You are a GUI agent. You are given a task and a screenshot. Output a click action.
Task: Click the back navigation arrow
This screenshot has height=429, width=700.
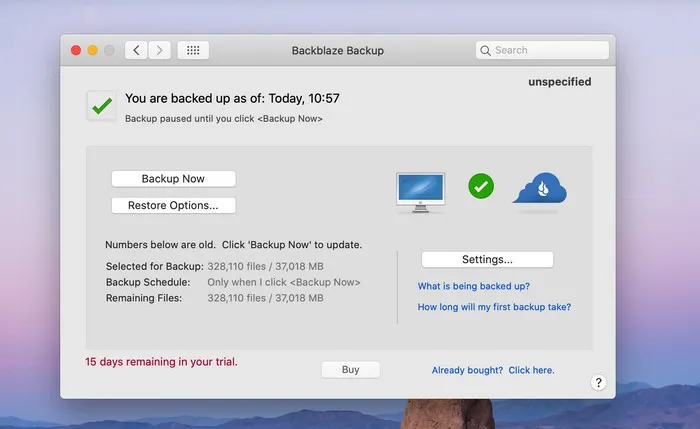[136, 50]
